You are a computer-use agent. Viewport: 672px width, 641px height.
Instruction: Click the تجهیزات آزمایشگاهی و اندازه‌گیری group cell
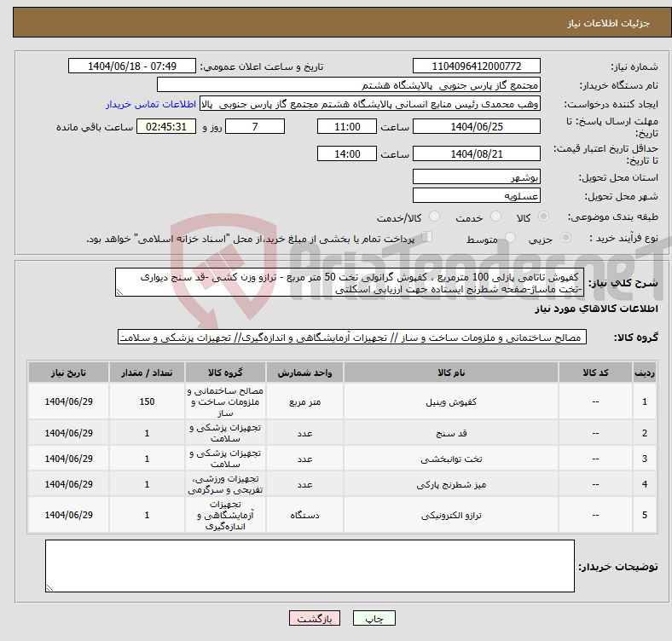(225, 515)
